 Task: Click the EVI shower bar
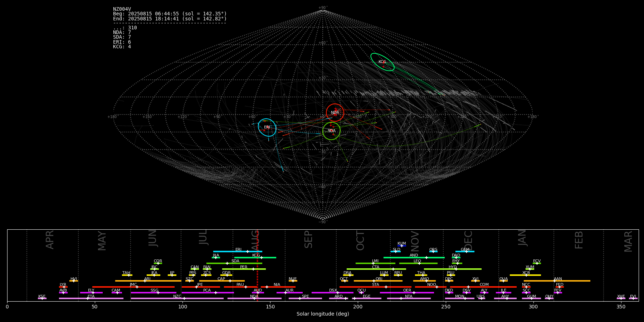pyautogui.click(x=633, y=298)
